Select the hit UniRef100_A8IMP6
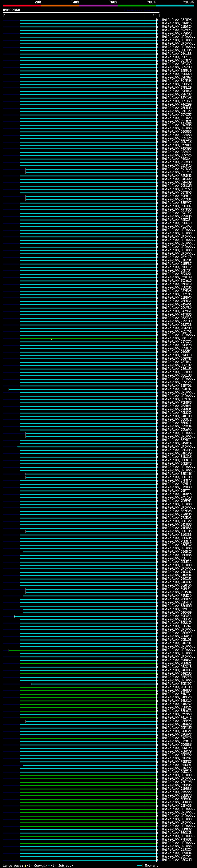This screenshot has height=868, width=197. click(176, 20)
